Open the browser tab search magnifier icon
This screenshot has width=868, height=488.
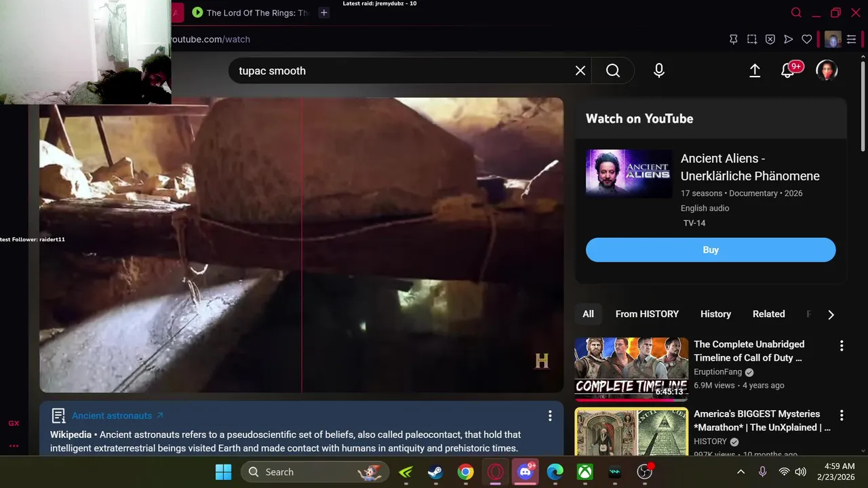tap(797, 13)
